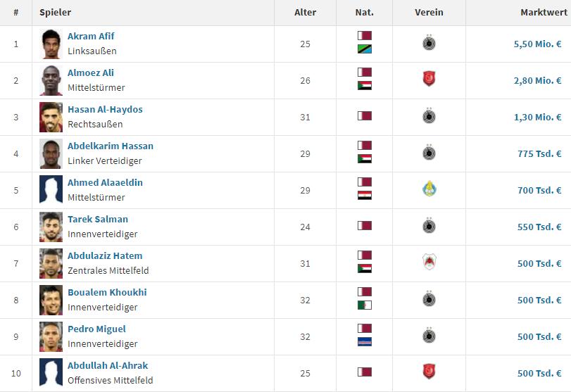Click Almoez Ali portrait thumbnail
The width and height of the screenshot is (571, 392).
click(51, 80)
